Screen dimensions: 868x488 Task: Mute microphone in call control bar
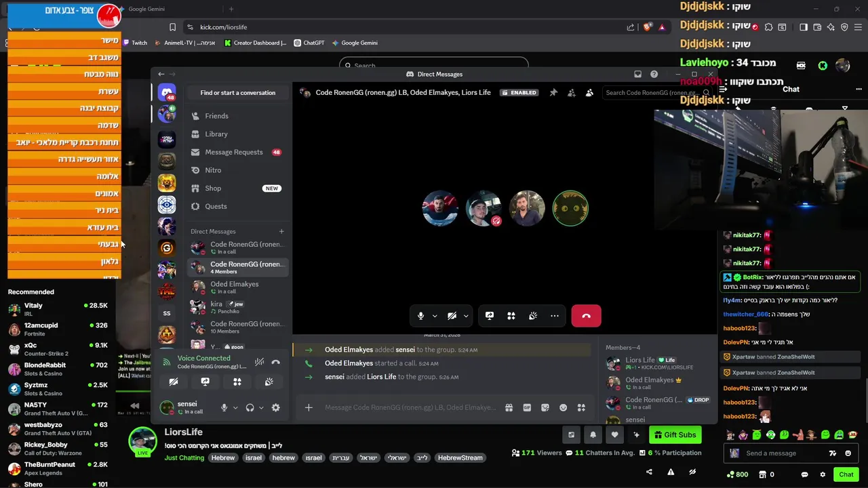(421, 316)
